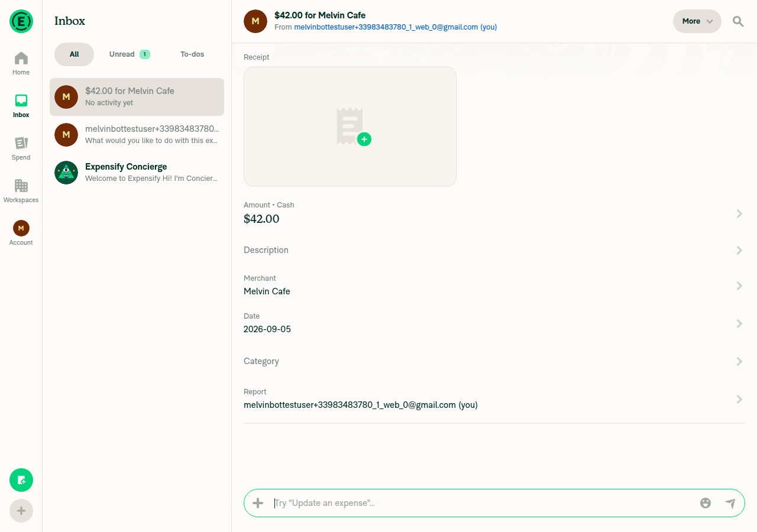Switch to the To-dos tab
Image resolution: width=757 pixels, height=532 pixels.
click(x=192, y=54)
